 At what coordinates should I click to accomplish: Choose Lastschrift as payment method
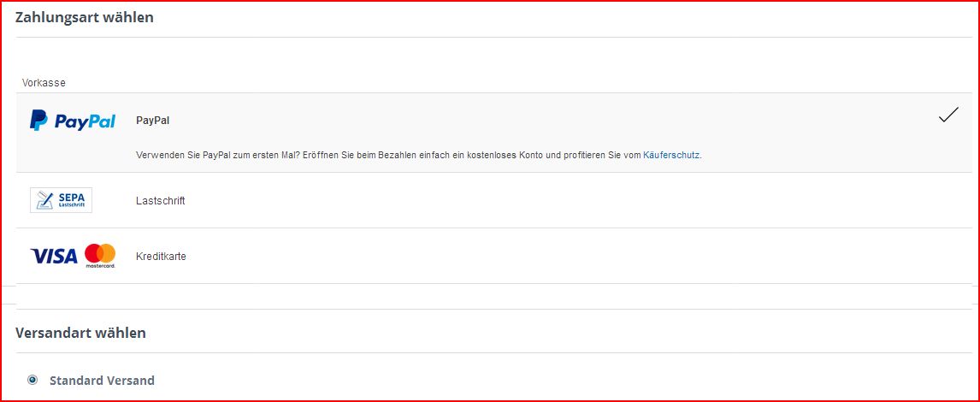(161, 201)
